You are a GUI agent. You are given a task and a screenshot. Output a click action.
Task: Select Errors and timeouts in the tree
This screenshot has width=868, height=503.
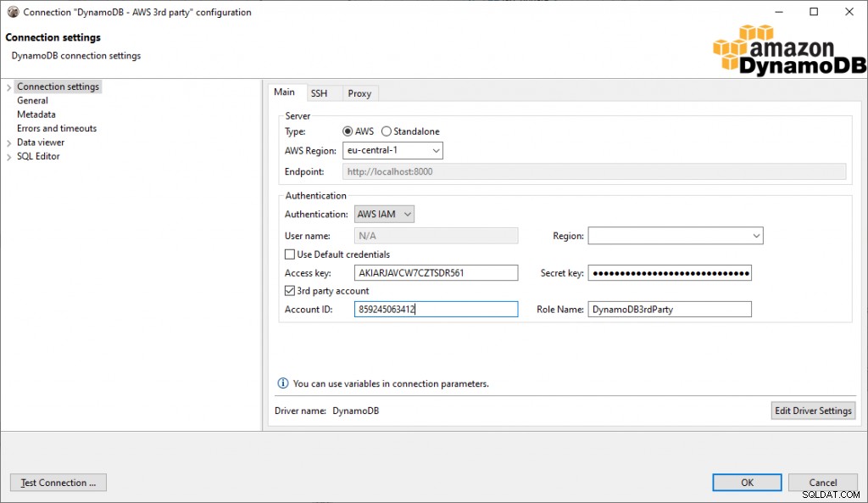click(x=57, y=128)
